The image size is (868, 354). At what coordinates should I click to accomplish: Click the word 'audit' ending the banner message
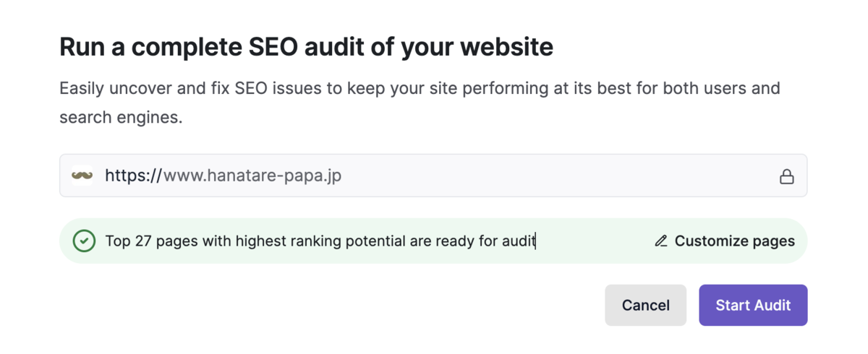tap(519, 241)
